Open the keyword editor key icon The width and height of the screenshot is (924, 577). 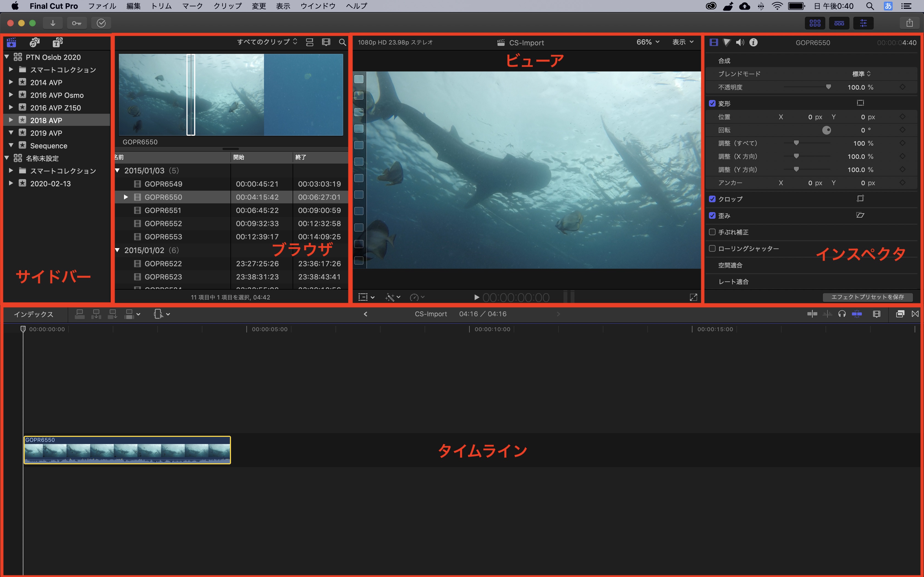coord(76,23)
